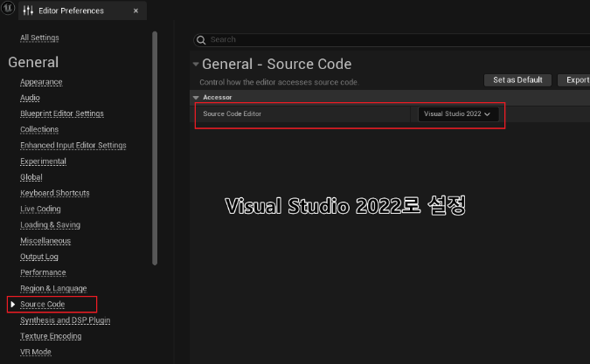
Task: Collapse General - Source Code section
Action: (x=196, y=65)
